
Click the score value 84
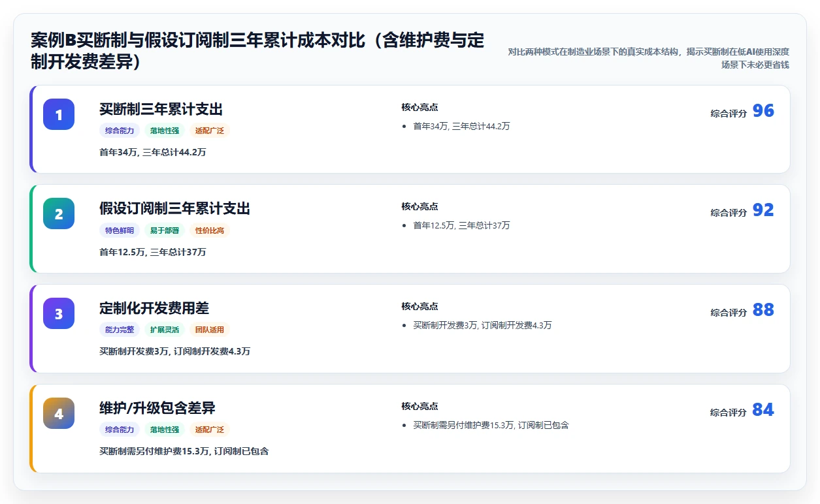(x=763, y=410)
